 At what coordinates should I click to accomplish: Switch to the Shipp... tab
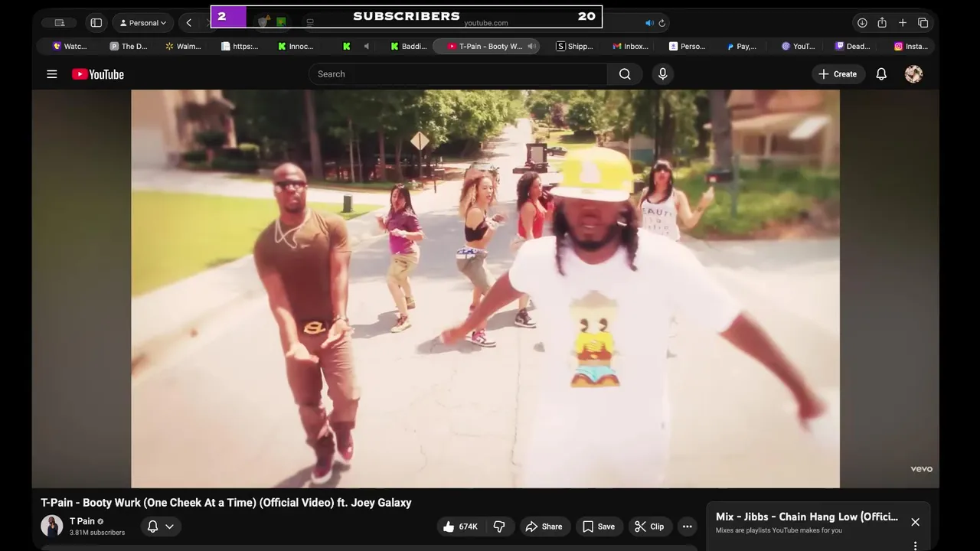tap(575, 46)
